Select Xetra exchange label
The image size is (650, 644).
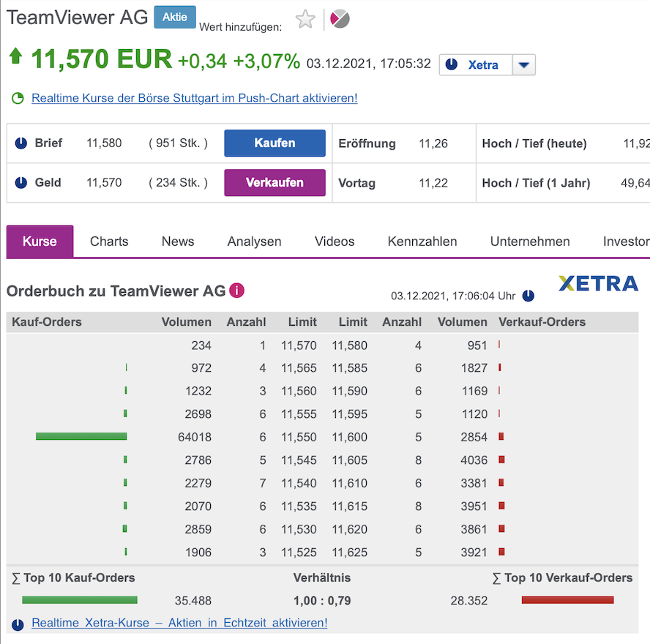coord(483,65)
